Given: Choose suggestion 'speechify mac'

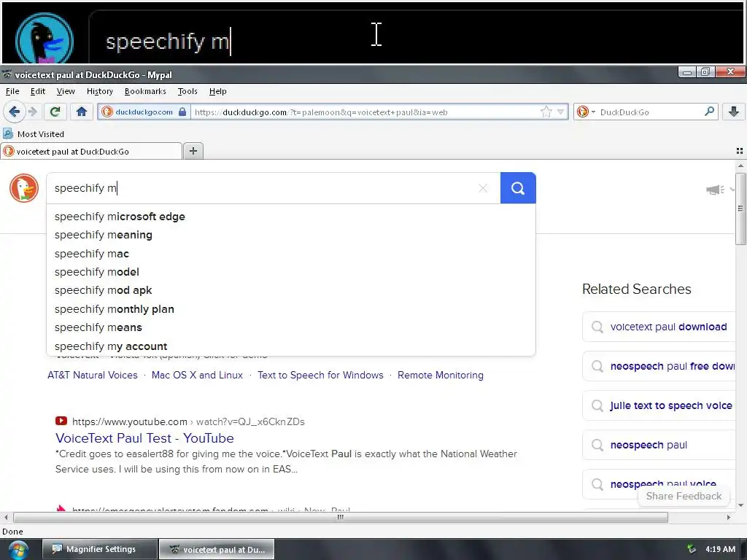Looking at the screenshot, I should pos(291,253).
